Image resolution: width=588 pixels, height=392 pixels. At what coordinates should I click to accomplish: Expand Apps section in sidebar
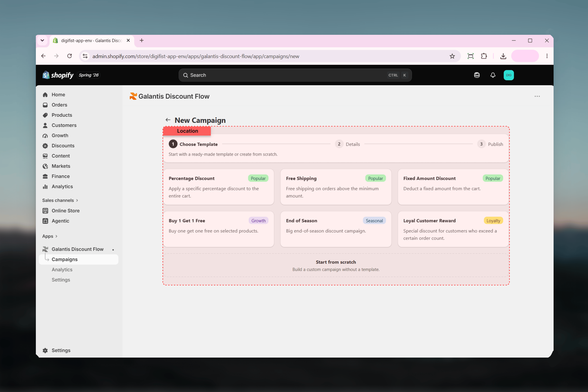(50, 236)
